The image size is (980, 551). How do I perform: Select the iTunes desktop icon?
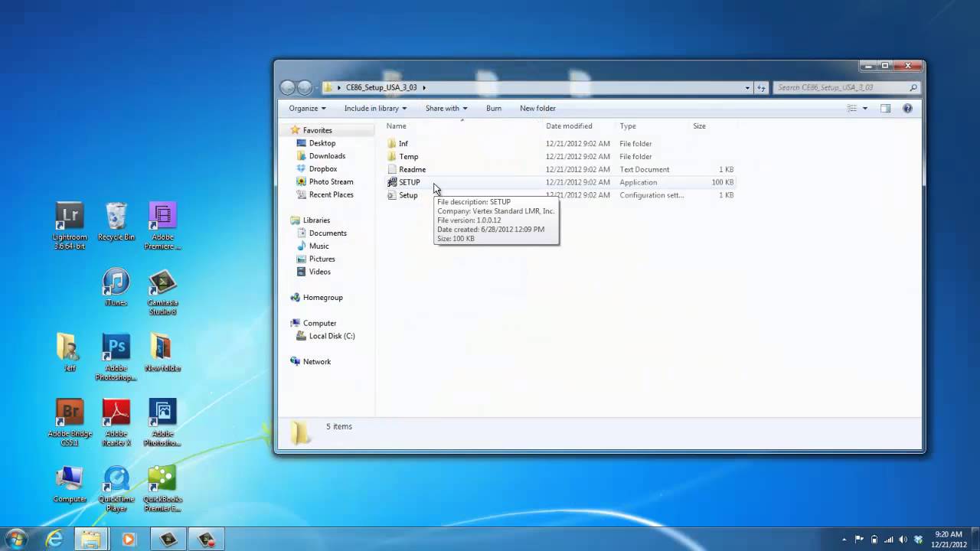(116, 288)
